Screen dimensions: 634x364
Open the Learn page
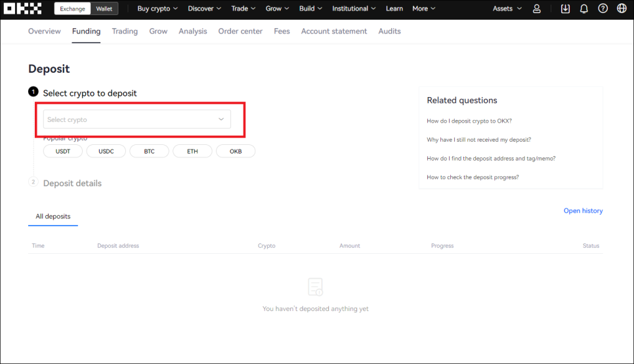(x=394, y=9)
